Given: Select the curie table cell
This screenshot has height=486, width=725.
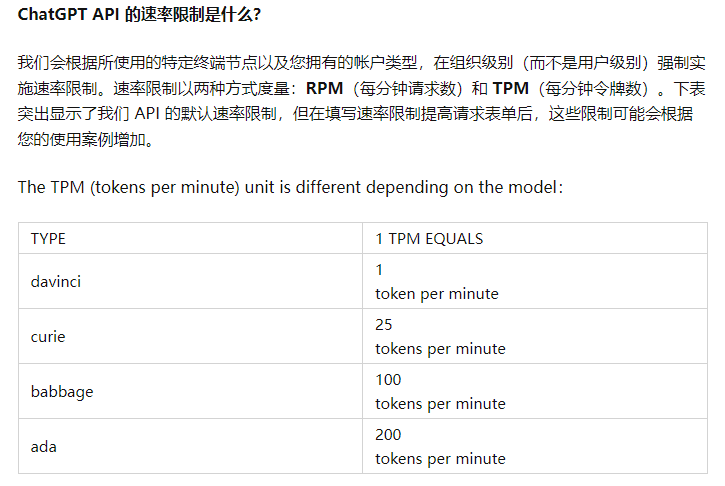Looking at the screenshot, I should point(190,336).
